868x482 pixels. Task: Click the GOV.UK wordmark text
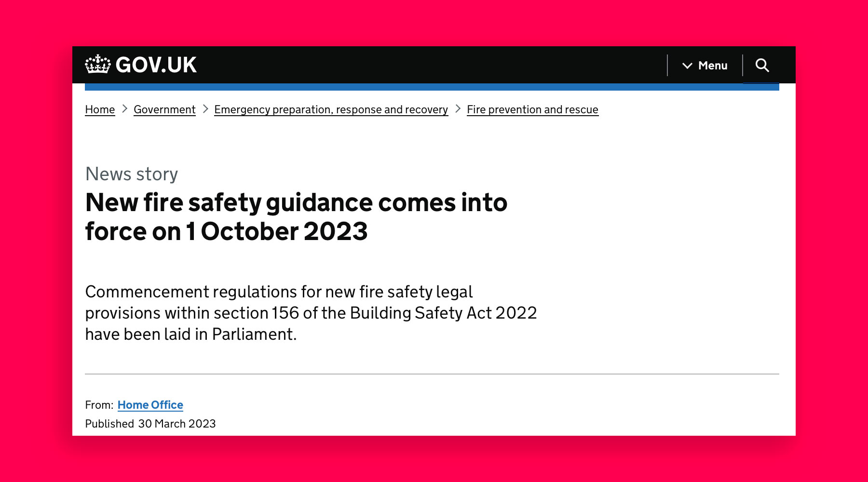pyautogui.click(x=156, y=65)
